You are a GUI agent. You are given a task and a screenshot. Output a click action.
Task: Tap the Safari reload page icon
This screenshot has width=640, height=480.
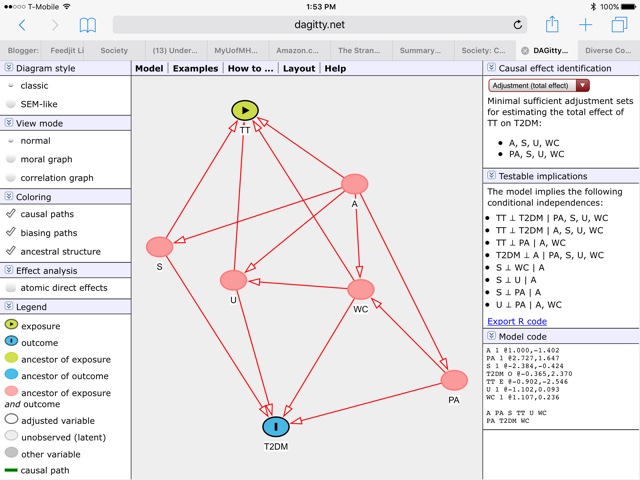(517, 25)
